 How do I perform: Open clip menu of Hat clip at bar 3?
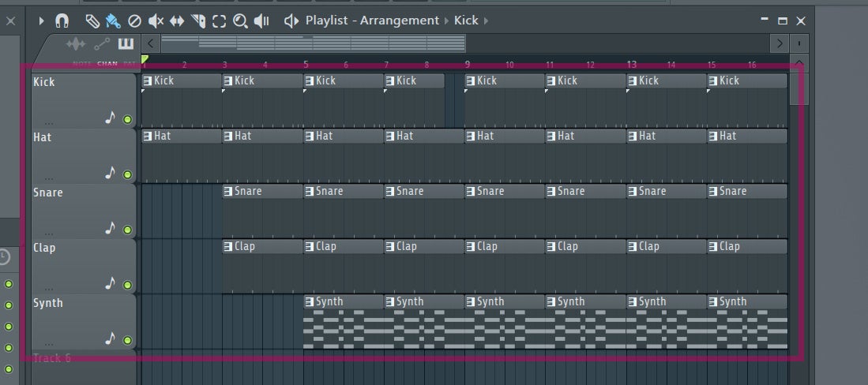[x=228, y=136]
